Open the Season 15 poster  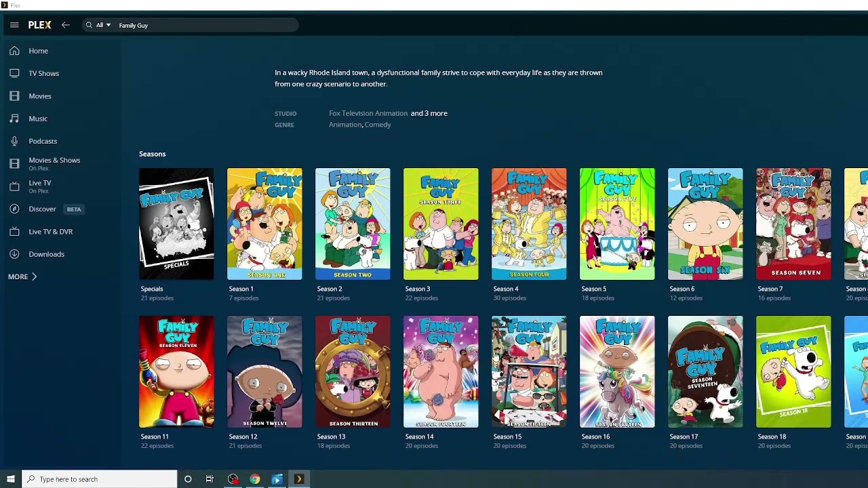[x=529, y=371]
